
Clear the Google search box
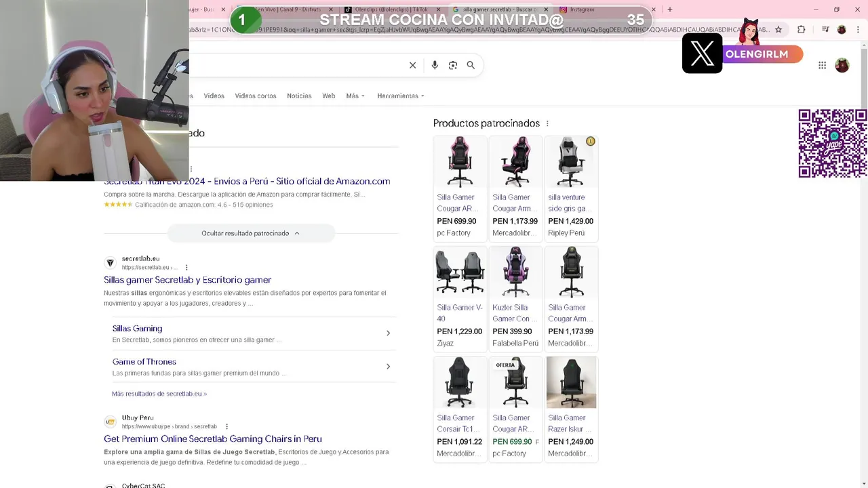point(412,65)
